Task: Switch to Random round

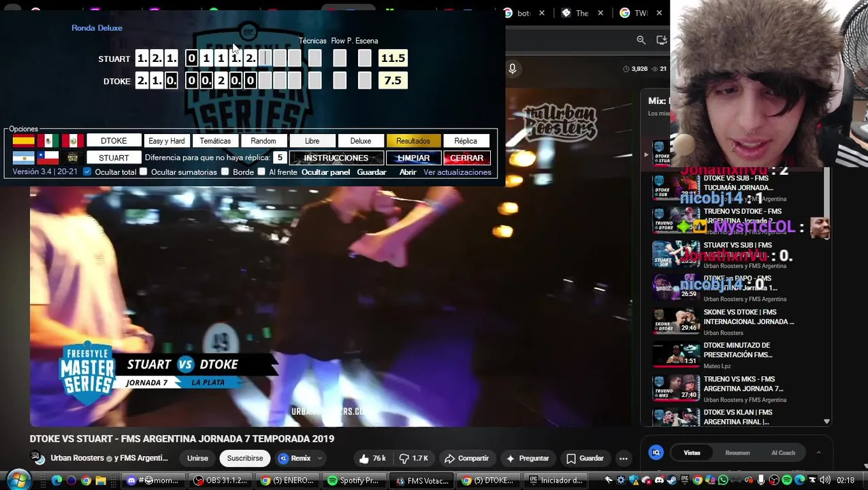Action: 263,141
